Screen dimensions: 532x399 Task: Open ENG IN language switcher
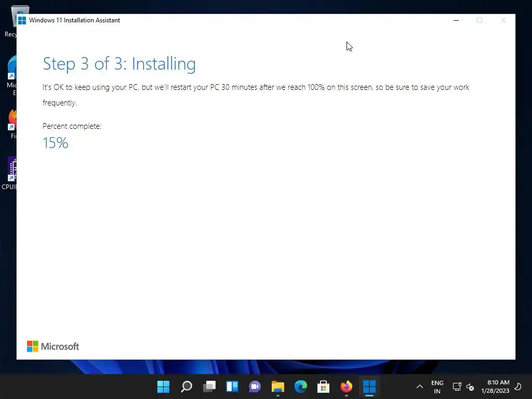pyautogui.click(x=437, y=387)
